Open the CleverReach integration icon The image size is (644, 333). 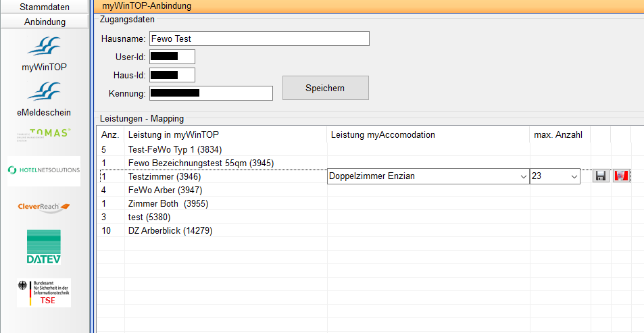(44, 207)
